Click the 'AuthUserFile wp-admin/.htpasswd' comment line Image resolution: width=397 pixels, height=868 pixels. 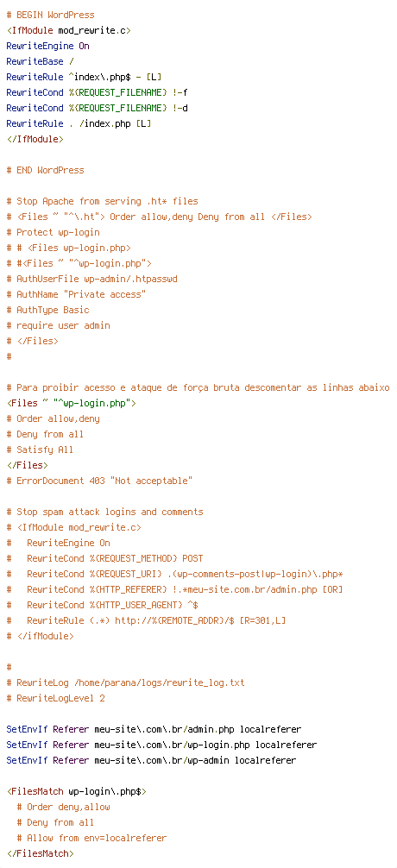[91, 279]
